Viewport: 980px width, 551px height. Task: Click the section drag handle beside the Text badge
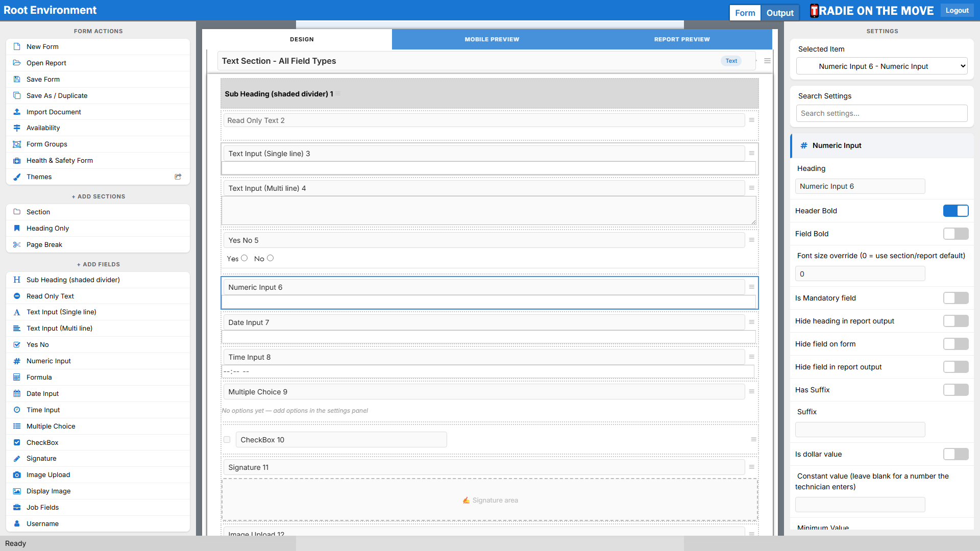coord(767,61)
